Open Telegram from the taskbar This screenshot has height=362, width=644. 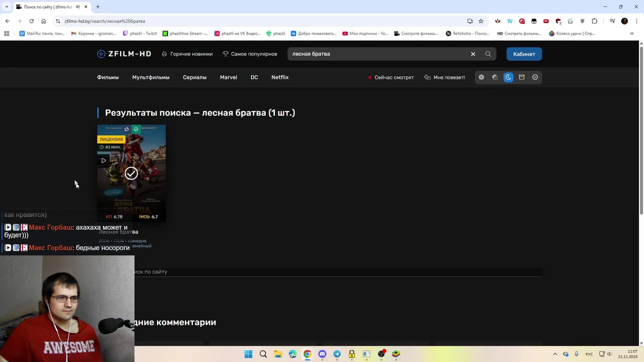(337, 354)
